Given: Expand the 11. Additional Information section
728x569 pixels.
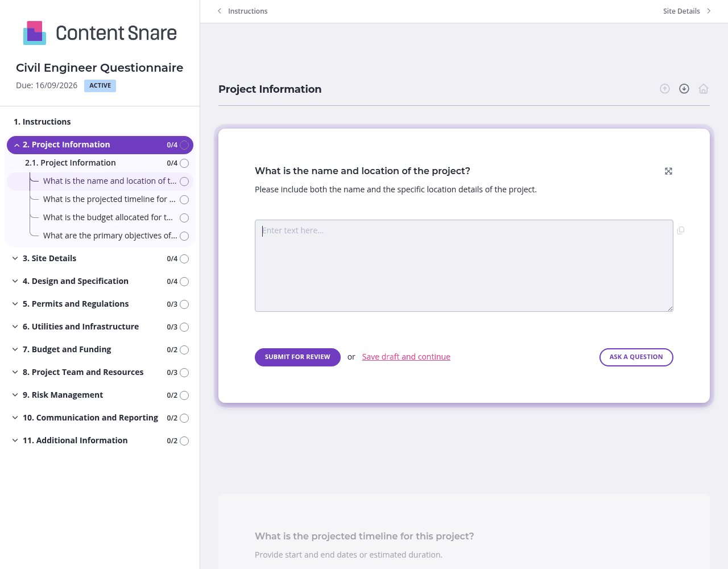Looking at the screenshot, I should [15, 440].
